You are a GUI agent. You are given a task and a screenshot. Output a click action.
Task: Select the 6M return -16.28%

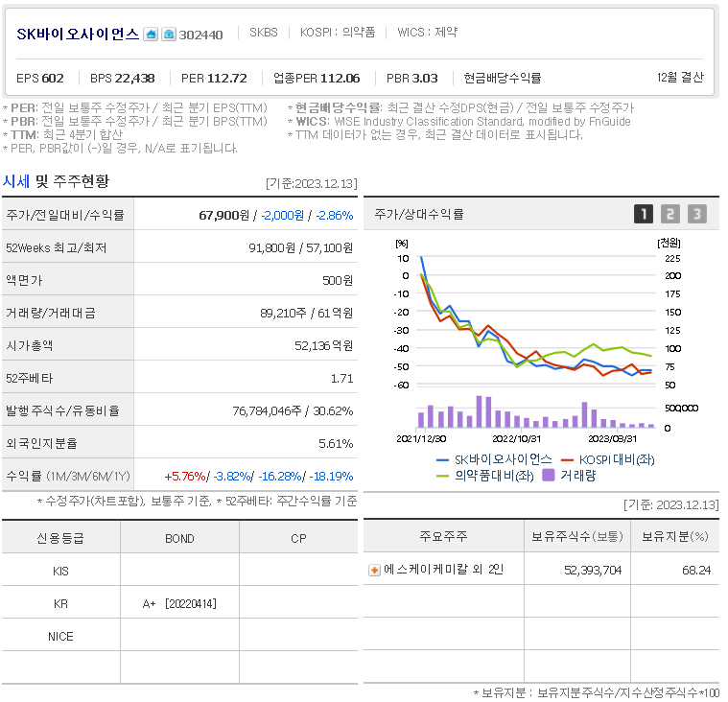point(280,477)
